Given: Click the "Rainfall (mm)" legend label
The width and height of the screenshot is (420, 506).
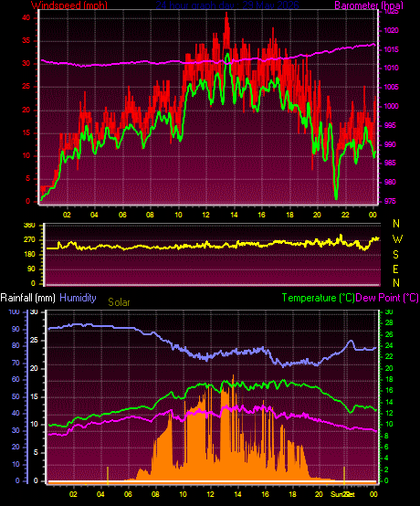Looking at the screenshot, I should pos(27,298).
